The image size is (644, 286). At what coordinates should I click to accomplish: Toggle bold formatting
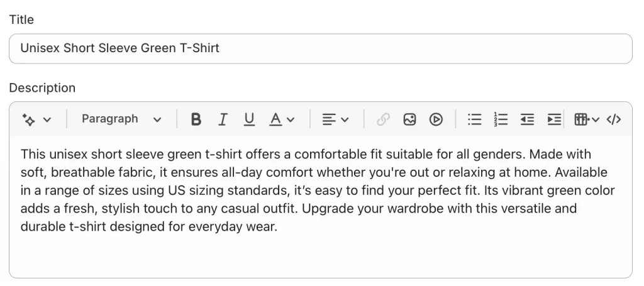coord(196,119)
